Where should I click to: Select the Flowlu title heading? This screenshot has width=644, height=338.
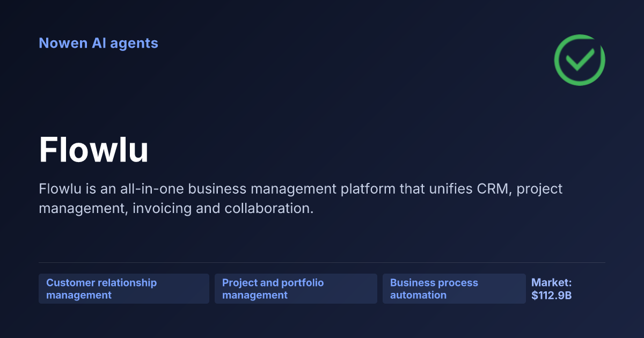pos(94,150)
